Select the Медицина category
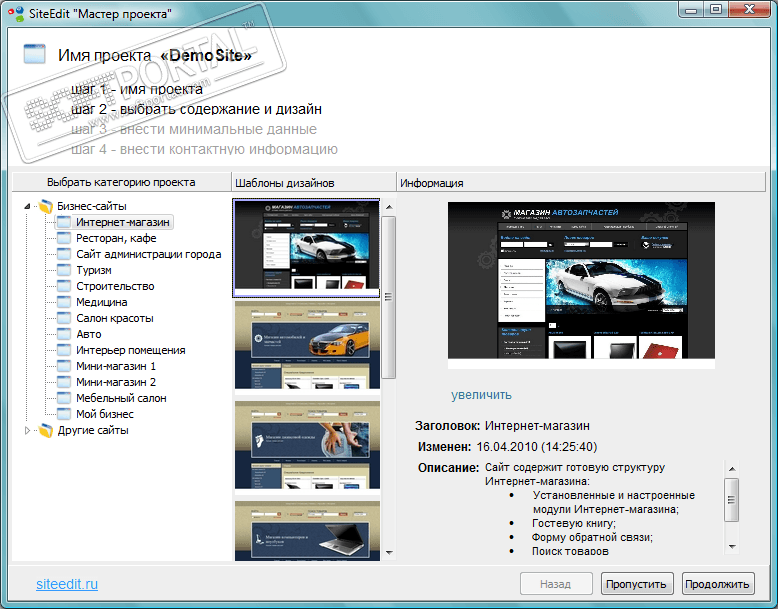778x609 pixels. point(102,302)
